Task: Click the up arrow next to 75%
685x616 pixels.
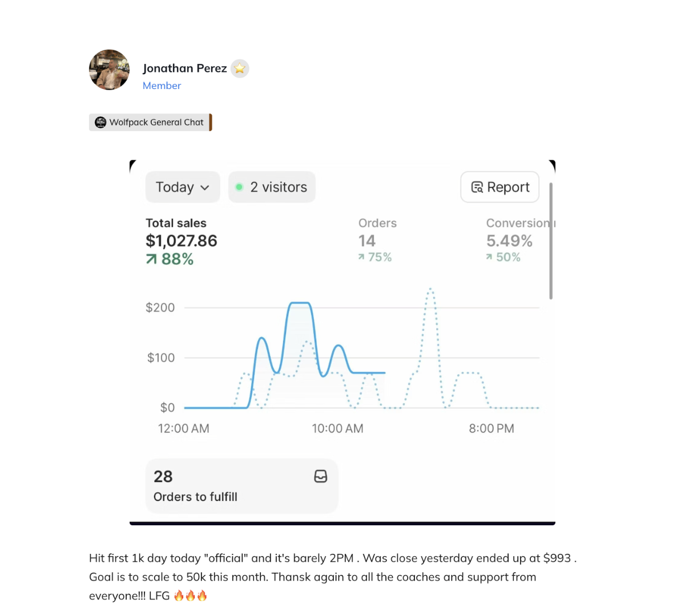Action: click(x=361, y=257)
